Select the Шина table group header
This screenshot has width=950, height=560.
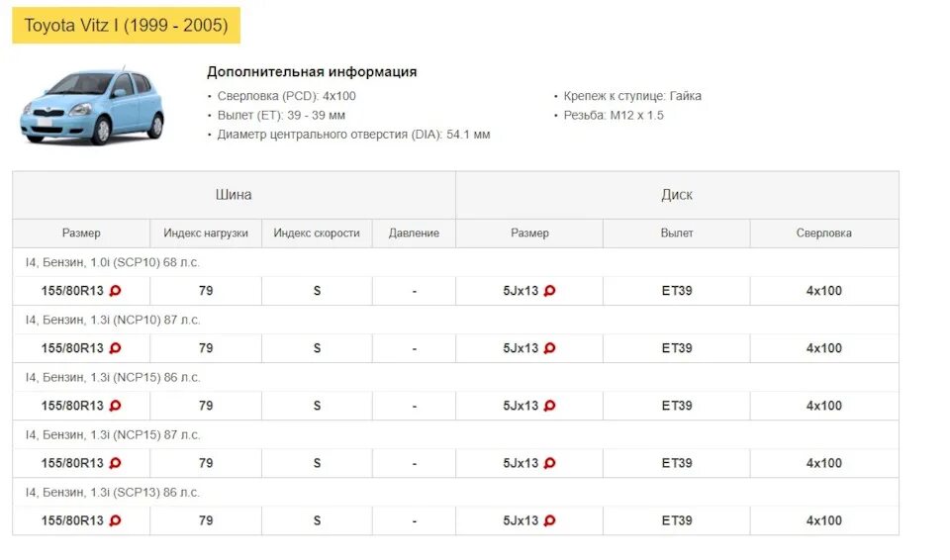[234, 195]
